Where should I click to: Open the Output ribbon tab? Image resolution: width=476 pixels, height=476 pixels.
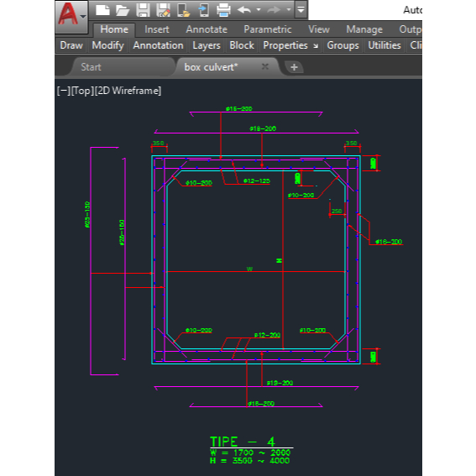click(411, 29)
